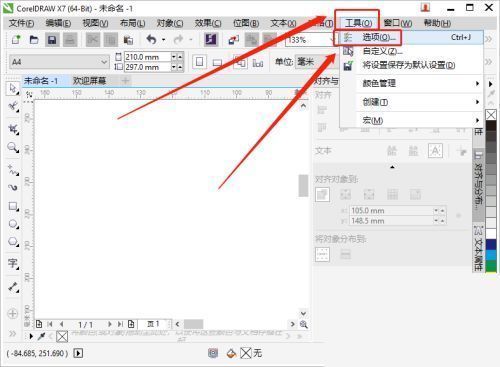This screenshot has height=367, width=500.
Task: Open the File menu
Action: (x=21, y=23)
